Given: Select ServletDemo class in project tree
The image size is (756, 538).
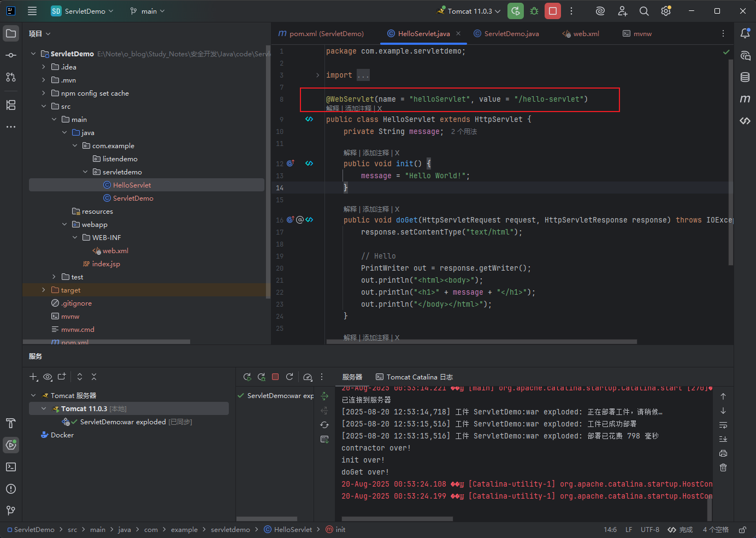Looking at the screenshot, I should tap(133, 198).
